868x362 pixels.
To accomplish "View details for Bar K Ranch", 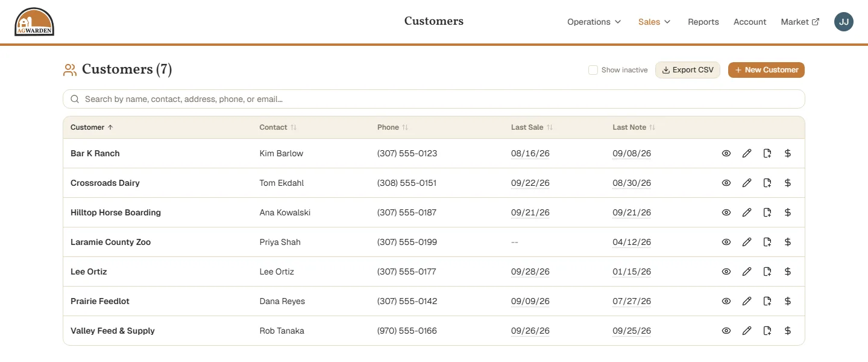I will click(726, 153).
